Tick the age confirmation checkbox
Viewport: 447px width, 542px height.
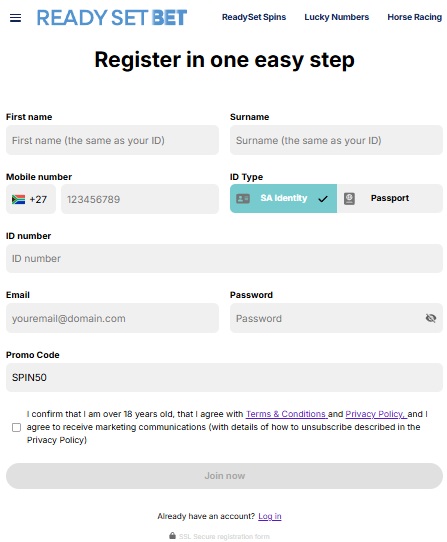pos(16,427)
